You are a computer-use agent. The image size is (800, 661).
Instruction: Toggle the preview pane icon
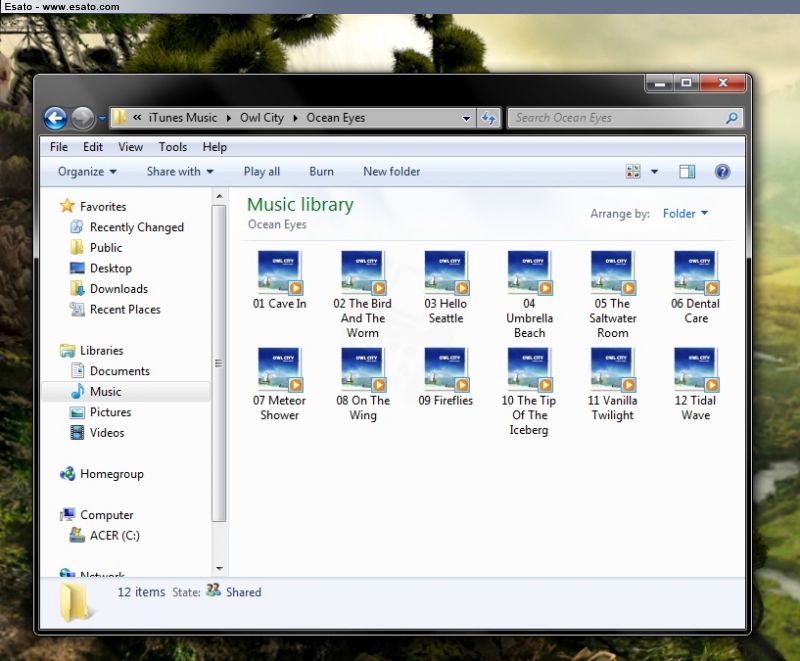(x=687, y=171)
